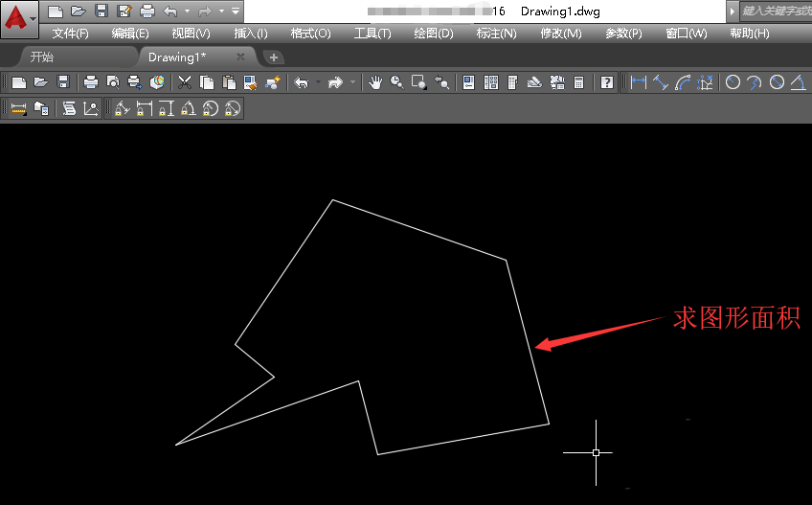The width and height of the screenshot is (812, 505).
Task: Open the 帮助(H) menu
Action: (x=750, y=34)
